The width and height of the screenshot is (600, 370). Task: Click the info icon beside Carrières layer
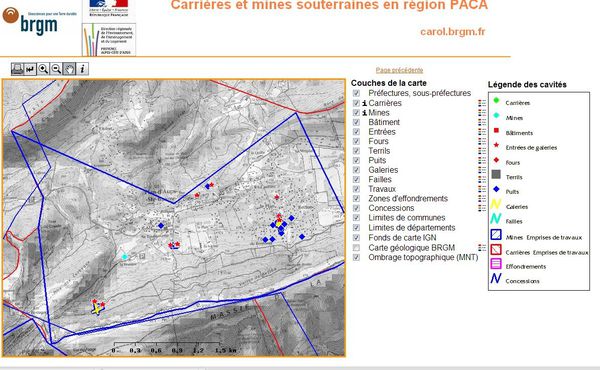[x=364, y=103]
